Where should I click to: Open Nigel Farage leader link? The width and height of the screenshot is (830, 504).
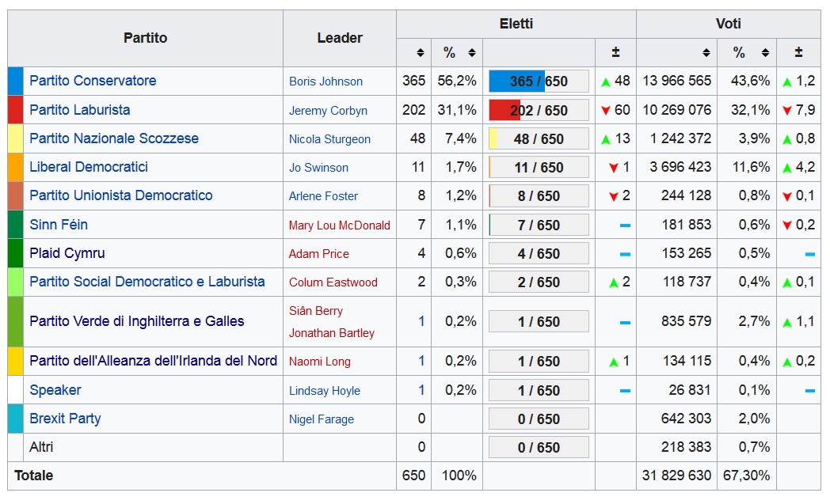pos(321,419)
